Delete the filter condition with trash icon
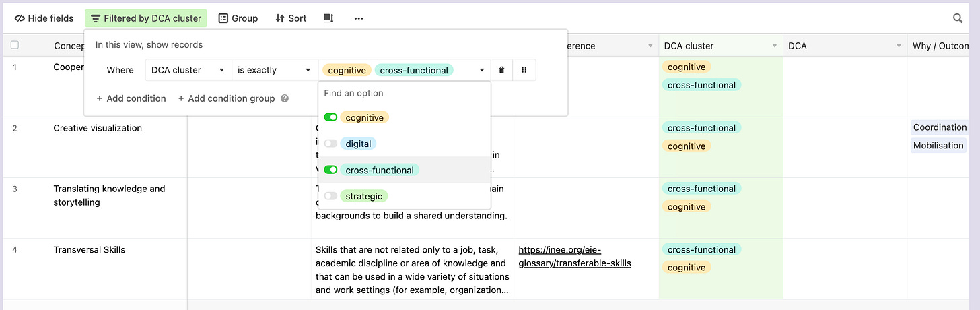 click(501, 70)
